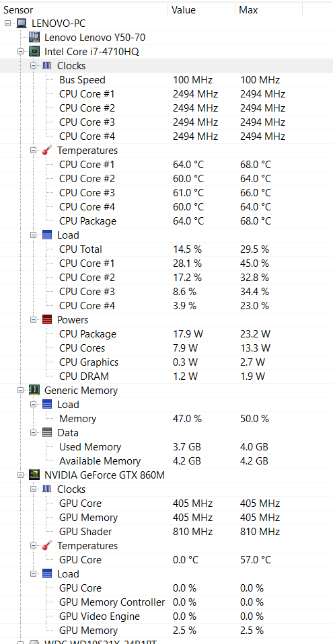Click the CPU Temperatures thermometer icon
This screenshot has height=644, width=333.
coord(47,151)
